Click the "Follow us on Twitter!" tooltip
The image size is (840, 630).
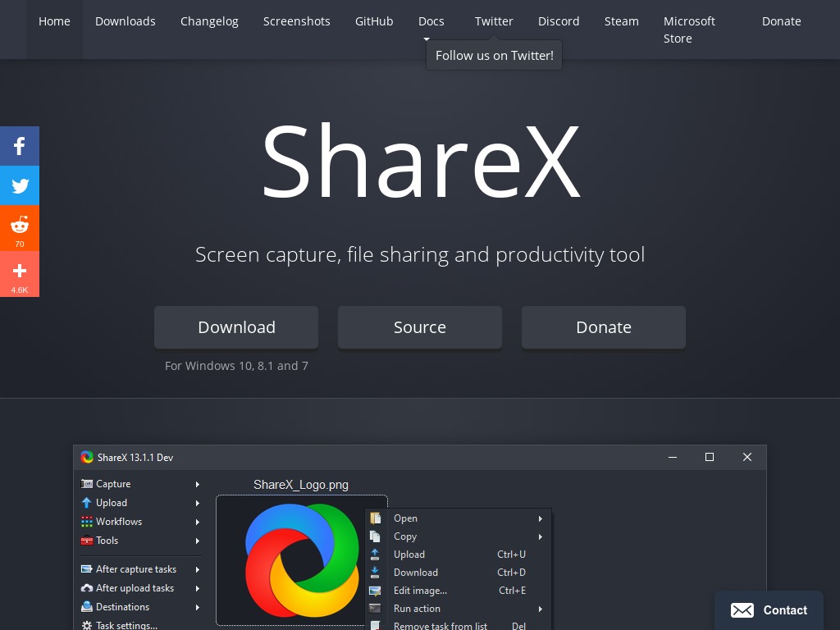point(494,55)
